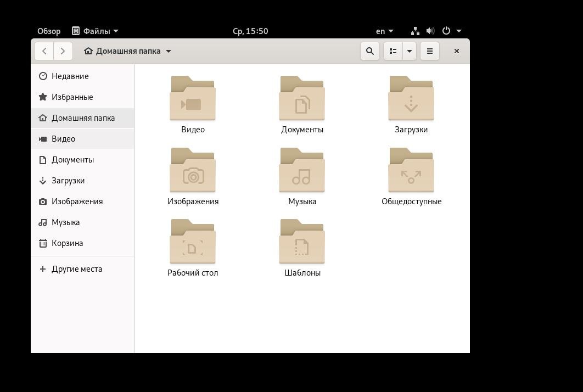Toggle list/grid view button

393,51
